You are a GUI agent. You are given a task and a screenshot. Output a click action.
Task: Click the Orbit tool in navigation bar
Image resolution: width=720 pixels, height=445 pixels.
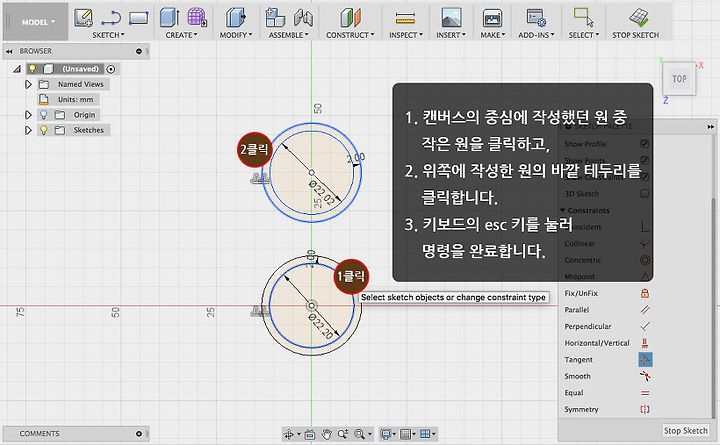click(289, 434)
